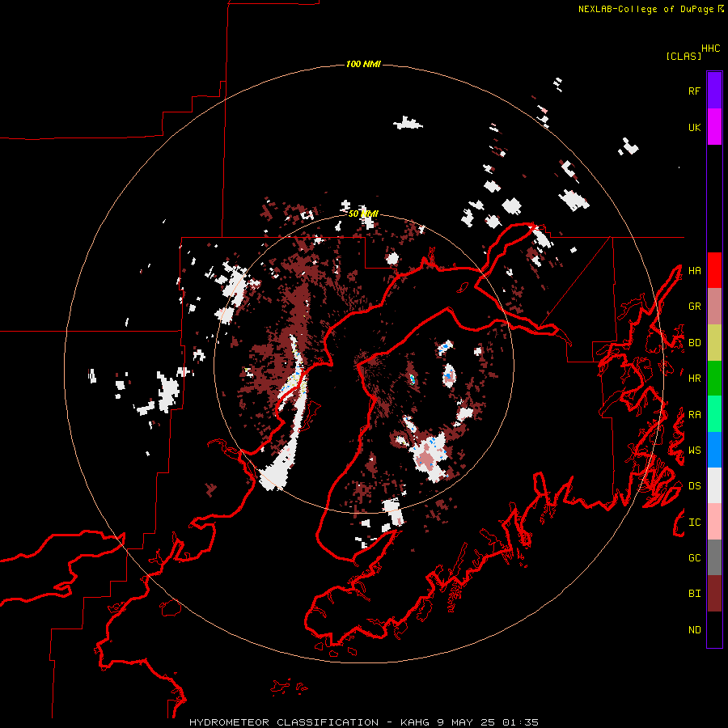Screen dimensions: 728x728
Task: Click the RF purple color swatch
Action: pos(714,91)
